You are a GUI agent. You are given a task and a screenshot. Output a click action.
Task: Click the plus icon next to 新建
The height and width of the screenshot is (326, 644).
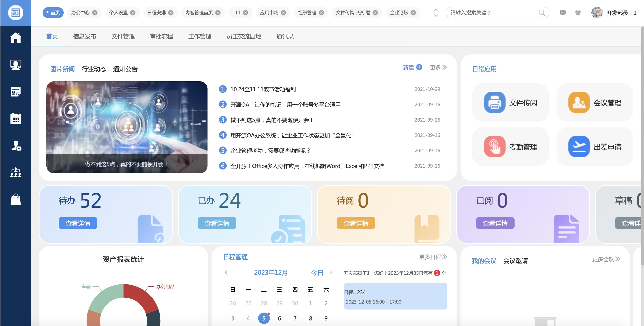point(419,67)
